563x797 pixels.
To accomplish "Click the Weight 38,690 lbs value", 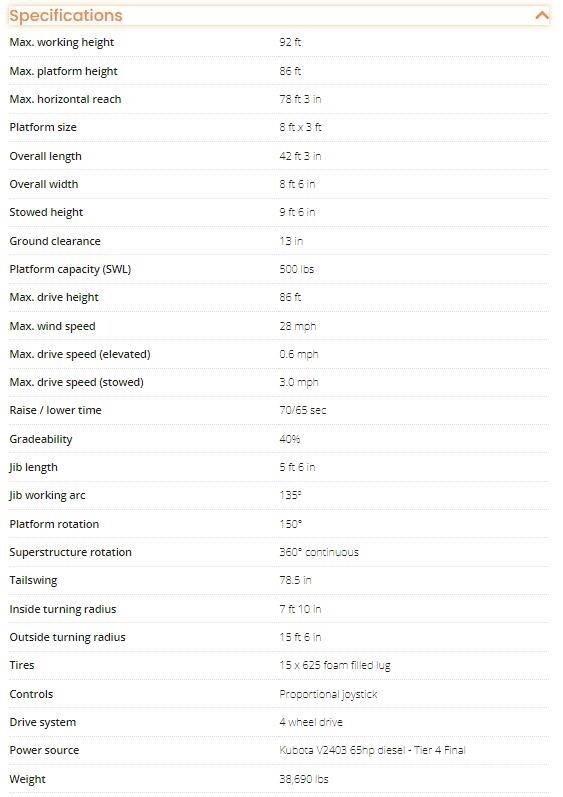I will tap(304, 779).
